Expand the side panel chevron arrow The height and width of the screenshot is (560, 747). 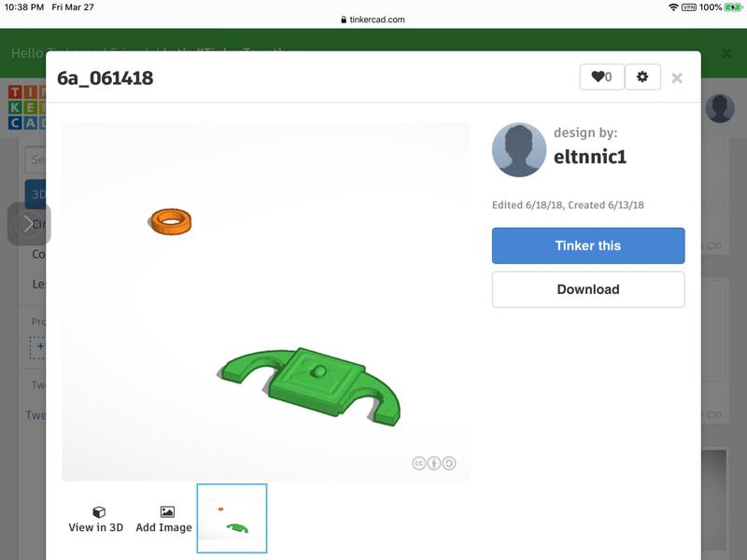[29, 224]
